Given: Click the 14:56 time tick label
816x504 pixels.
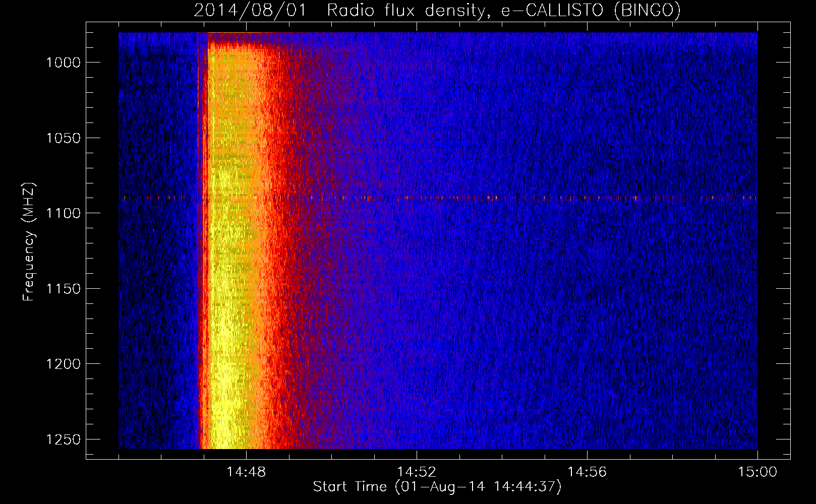Looking at the screenshot, I should pyautogui.click(x=587, y=472).
